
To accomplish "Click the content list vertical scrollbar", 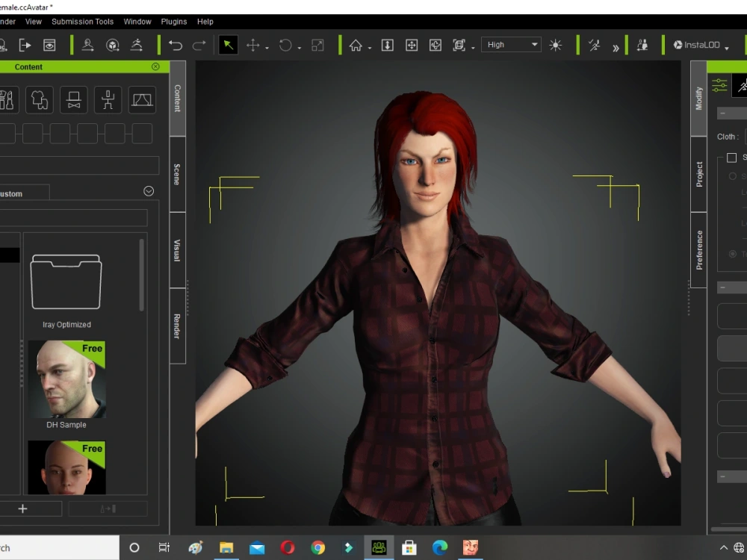I will click(141, 276).
